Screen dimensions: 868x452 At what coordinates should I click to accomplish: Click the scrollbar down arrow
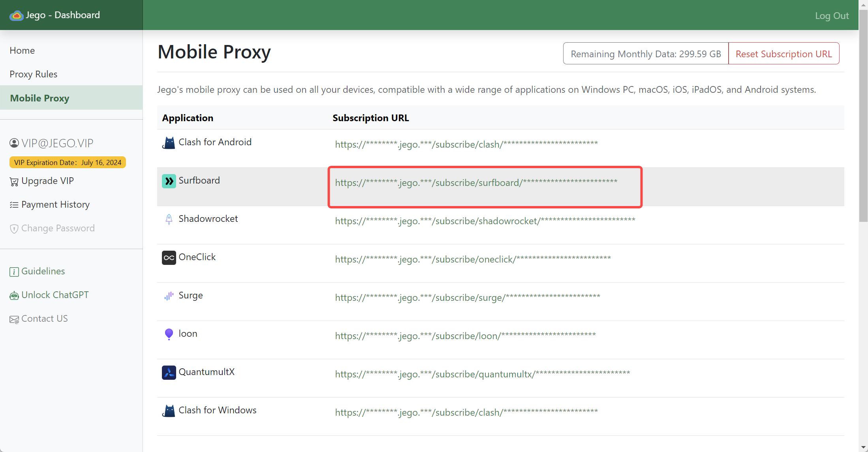[863, 447]
